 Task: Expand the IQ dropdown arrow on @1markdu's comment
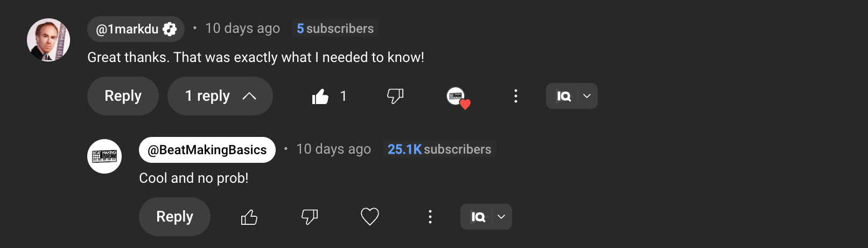click(x=587, y=96)
